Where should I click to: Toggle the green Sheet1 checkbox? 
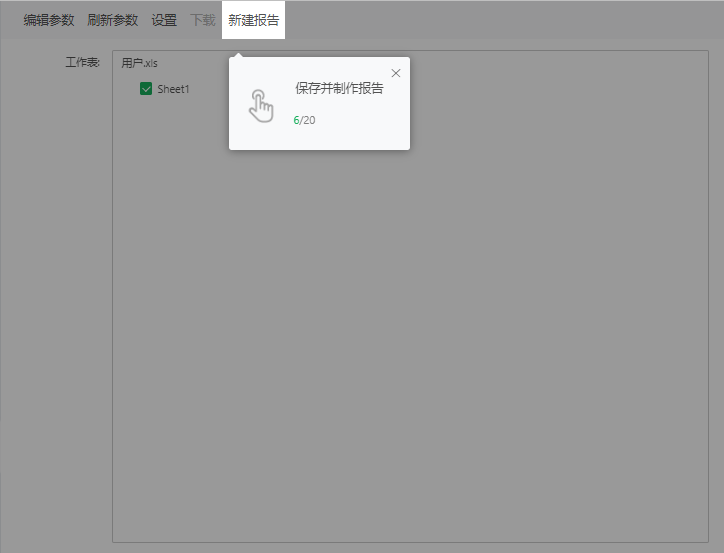click(x=146, y=89)
